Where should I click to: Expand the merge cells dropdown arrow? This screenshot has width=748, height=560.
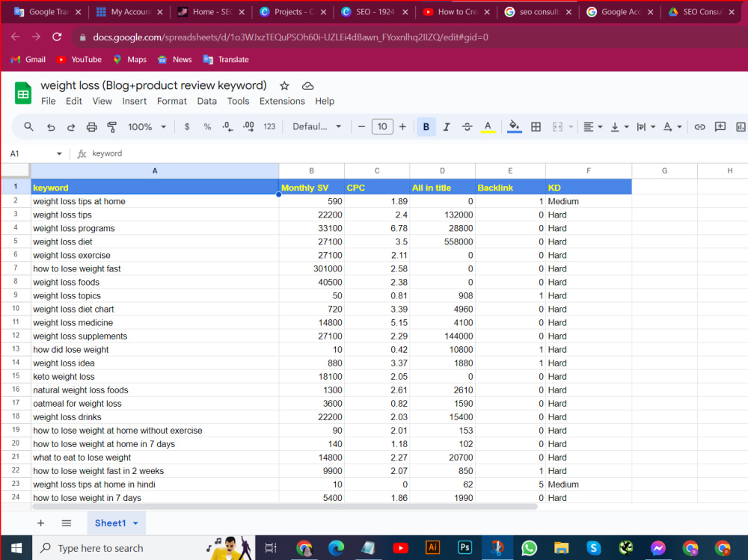[x=571, y=127]
